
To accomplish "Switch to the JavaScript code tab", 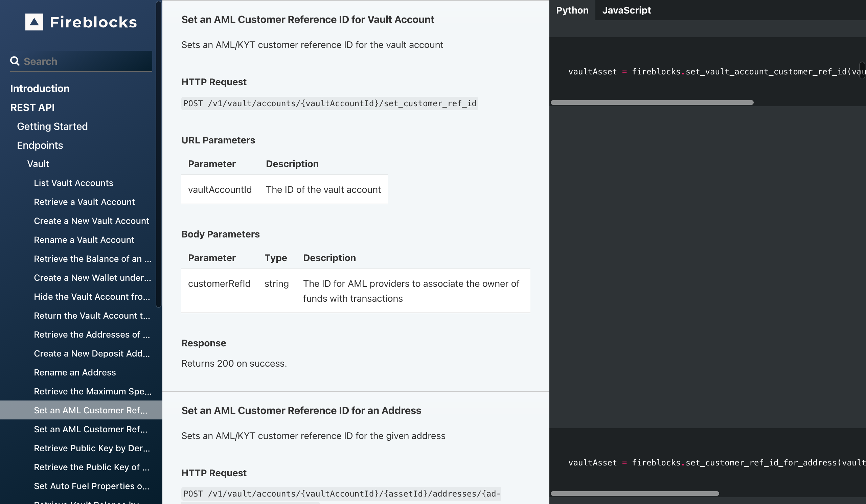I will pos(626,10).
